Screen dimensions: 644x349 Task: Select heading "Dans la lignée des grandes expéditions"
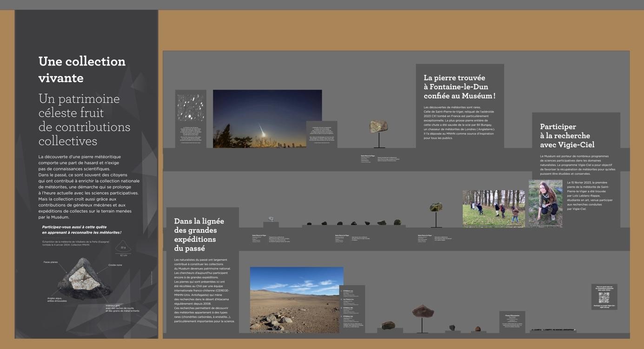[199, 235]
